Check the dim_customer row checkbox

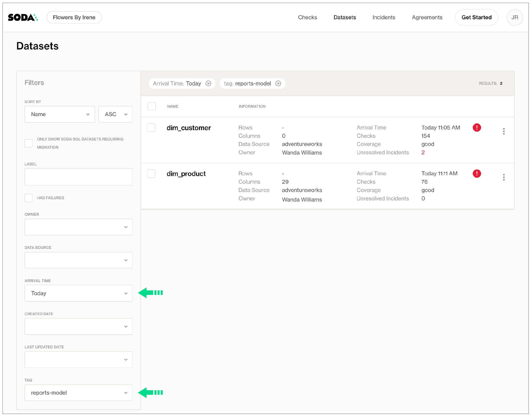[x=151, y=128]
